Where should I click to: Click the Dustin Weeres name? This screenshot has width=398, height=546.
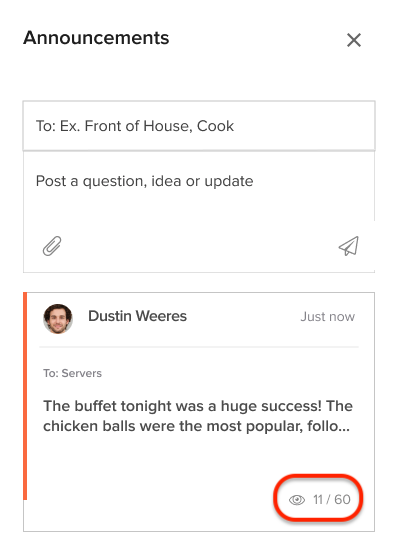[138, 316]
